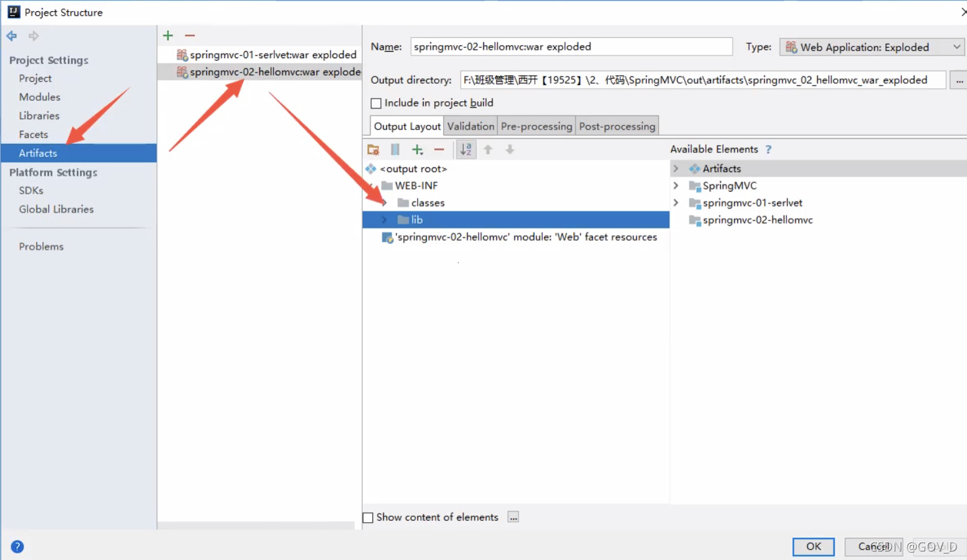Remove element from output layout

[439, 150]
